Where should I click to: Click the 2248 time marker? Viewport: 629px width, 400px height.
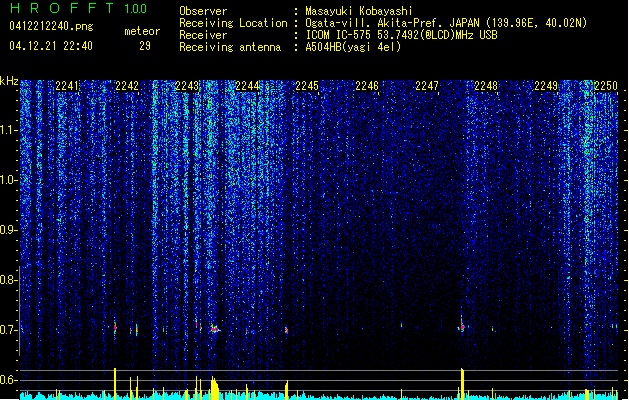click(x=486, y=86)
